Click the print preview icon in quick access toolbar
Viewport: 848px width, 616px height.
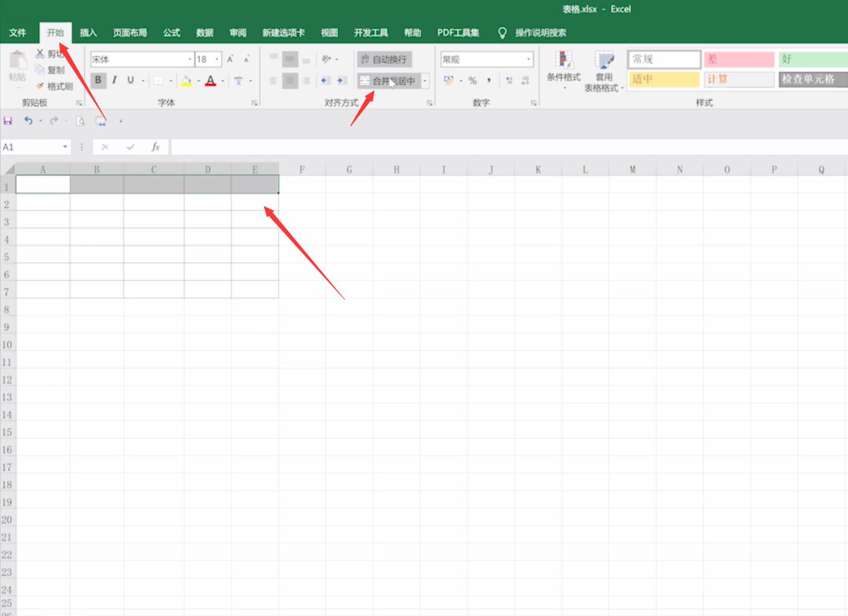[80, 121]
